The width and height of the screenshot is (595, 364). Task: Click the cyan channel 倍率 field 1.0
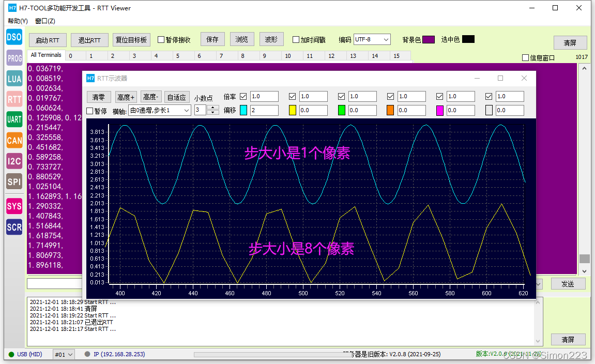click(x=264, y=96)
